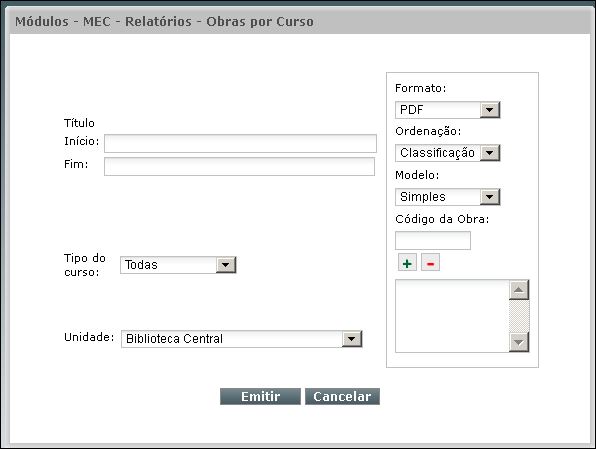
Task: Click the listbox scrollbar track
Action: pyautogui.click(x=519, y=316)
